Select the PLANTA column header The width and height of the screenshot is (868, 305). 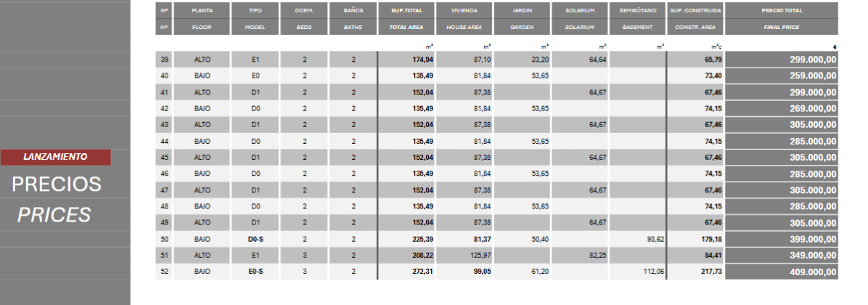pos(202,11)
